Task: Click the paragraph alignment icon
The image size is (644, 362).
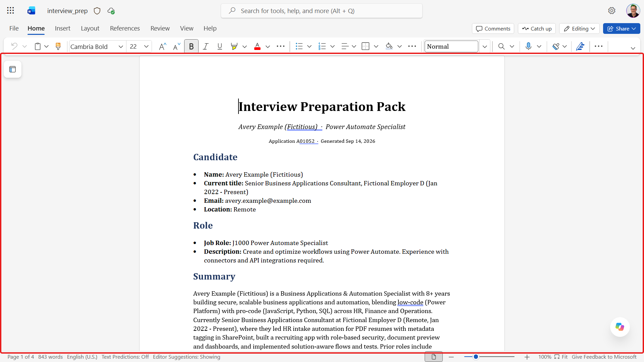Action: tap(345, 46)
